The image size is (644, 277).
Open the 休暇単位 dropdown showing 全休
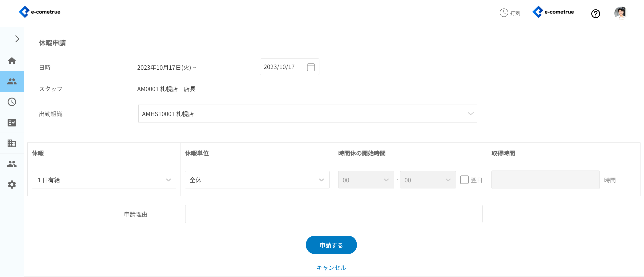coord(257,180)
